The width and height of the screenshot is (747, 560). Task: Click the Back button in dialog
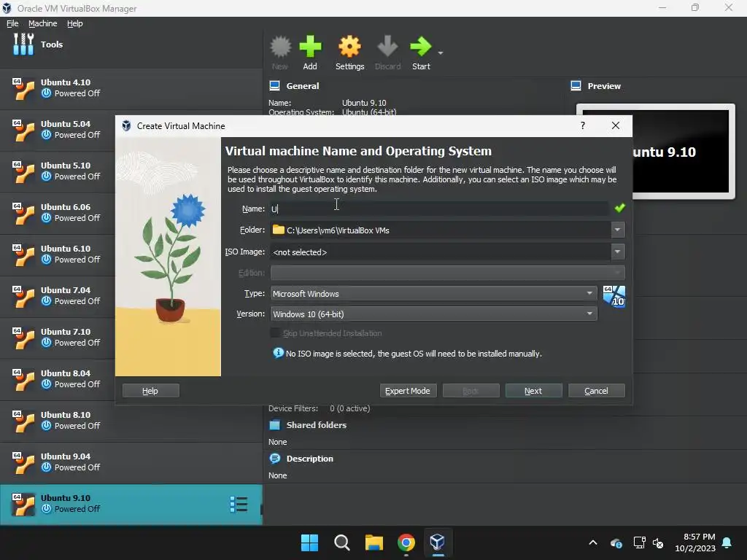(x=471, y=391)
